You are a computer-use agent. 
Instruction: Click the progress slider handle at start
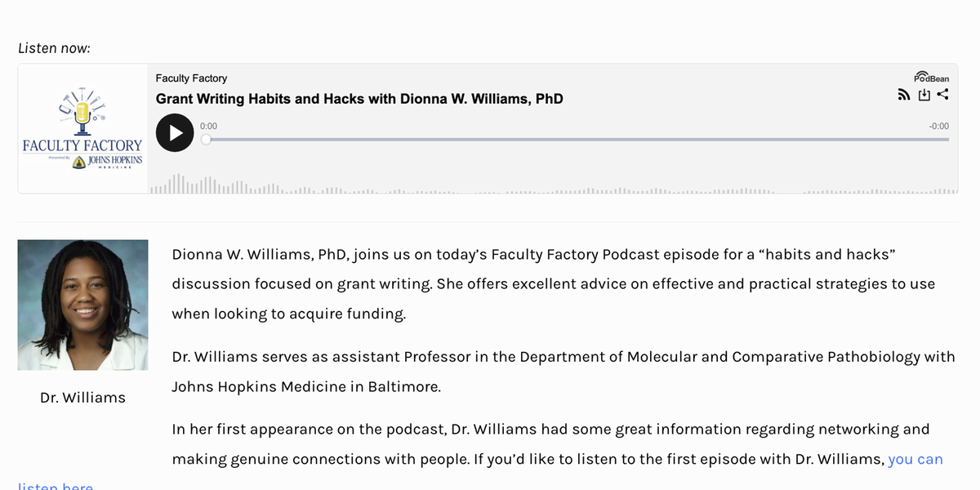click(206, 140)
